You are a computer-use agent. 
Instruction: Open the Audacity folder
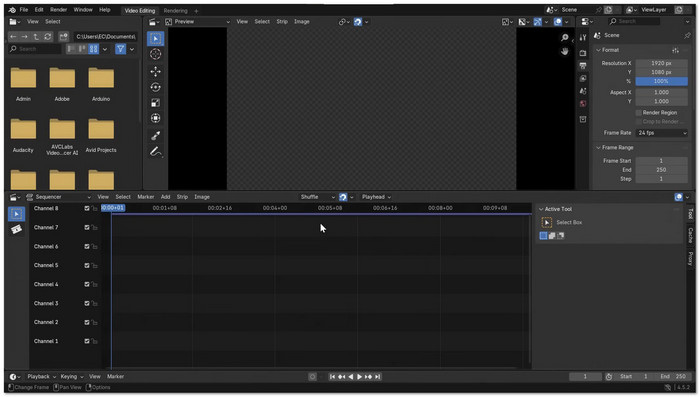[23, 135]
